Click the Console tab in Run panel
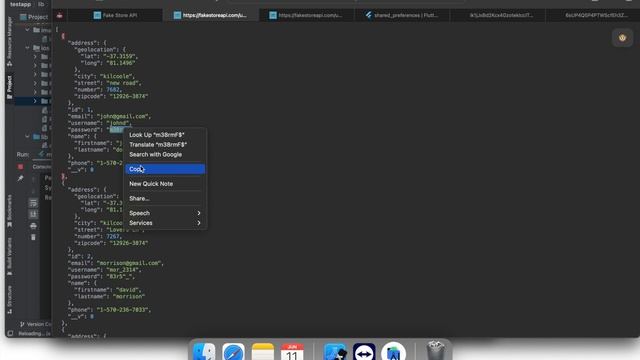The image size is (640, 360). click(x=42, y=167)
